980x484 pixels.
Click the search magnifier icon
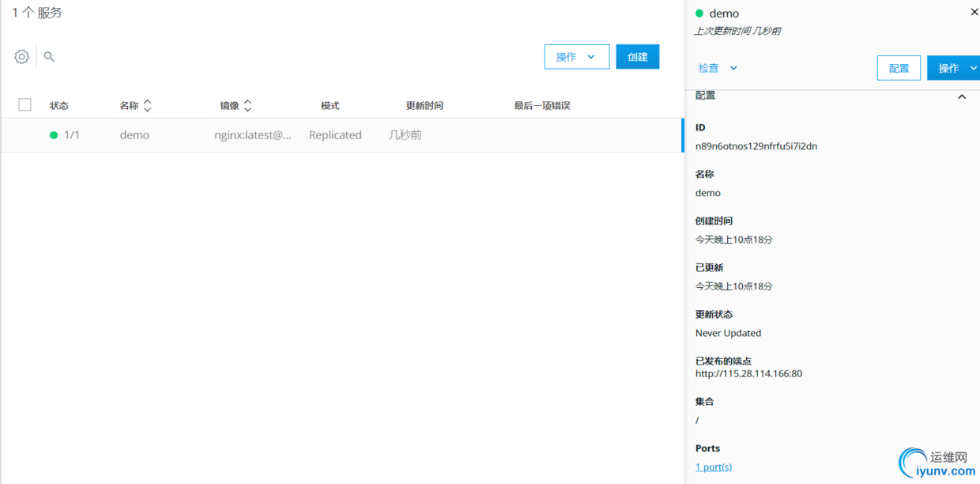pyautogui.click(x=49, y=57)
